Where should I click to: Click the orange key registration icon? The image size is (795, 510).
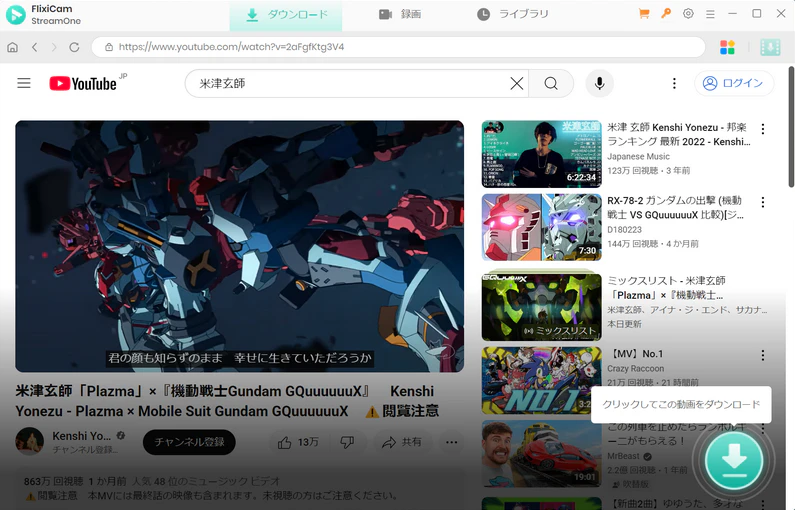(666, 14)
